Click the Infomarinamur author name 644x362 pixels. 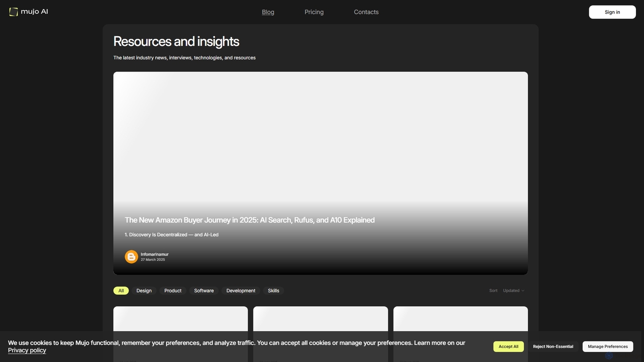coord(154,254)
